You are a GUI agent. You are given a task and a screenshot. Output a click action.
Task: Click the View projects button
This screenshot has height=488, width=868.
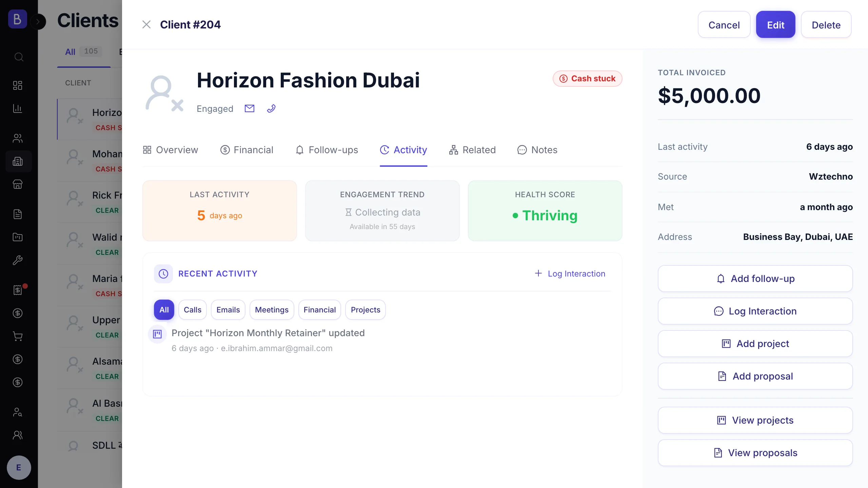[755, 420]
